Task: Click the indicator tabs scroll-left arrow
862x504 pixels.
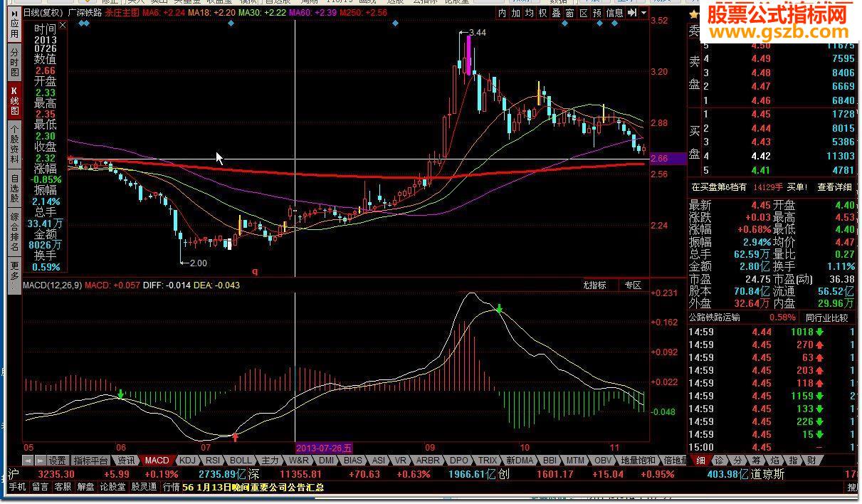Action: tap(28, 460)
